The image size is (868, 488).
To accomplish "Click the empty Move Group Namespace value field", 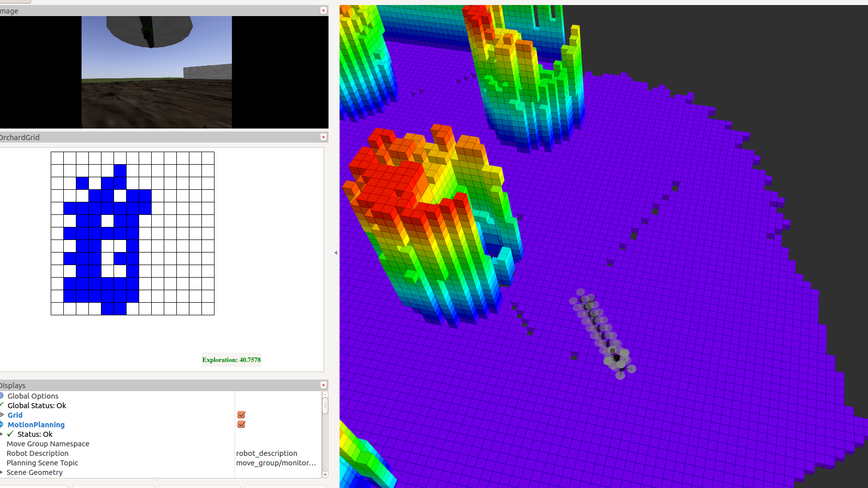I will click(x=276, y=444).
